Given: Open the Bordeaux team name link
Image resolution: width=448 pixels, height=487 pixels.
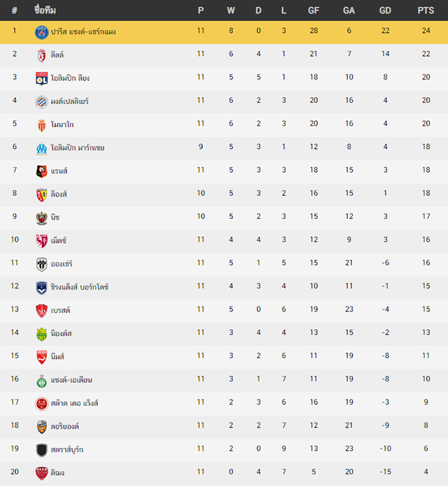Looking at the screenshot, I should (x=80, y=287).
